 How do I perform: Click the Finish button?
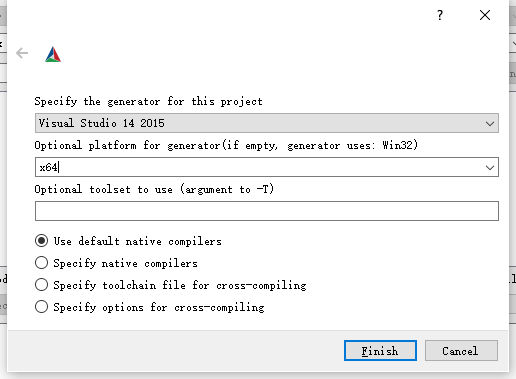(380, 351)
